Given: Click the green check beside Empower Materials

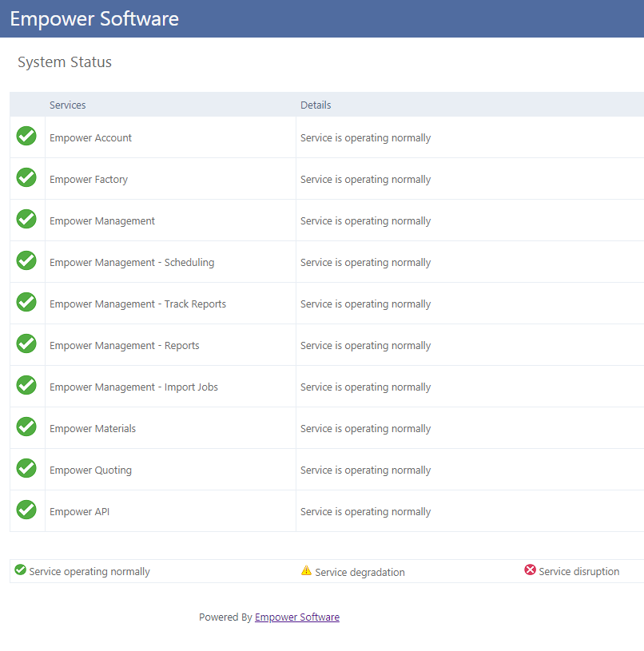Looking at the screenshot, I should (26, 427).
